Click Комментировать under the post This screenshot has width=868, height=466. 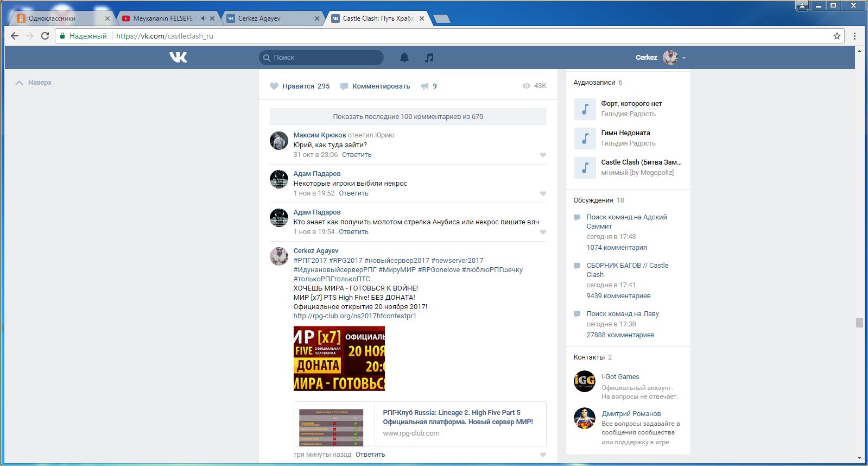[381, 86]
